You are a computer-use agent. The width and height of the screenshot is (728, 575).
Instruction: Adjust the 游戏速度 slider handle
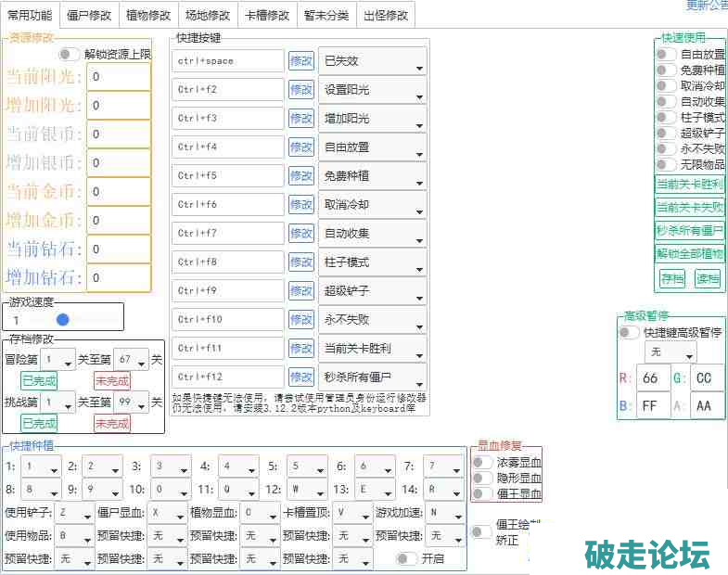tap(63, 319)
